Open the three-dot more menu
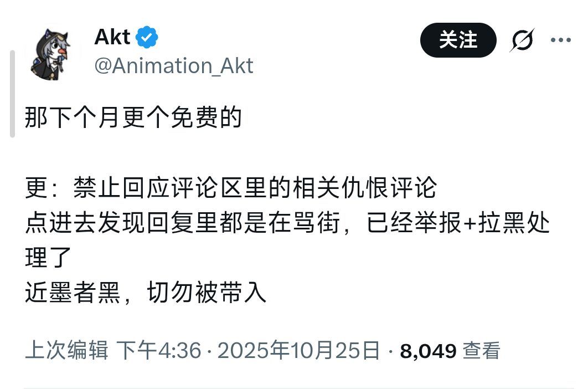This screenshot has width=588, height=389. (x=560, y=40)
